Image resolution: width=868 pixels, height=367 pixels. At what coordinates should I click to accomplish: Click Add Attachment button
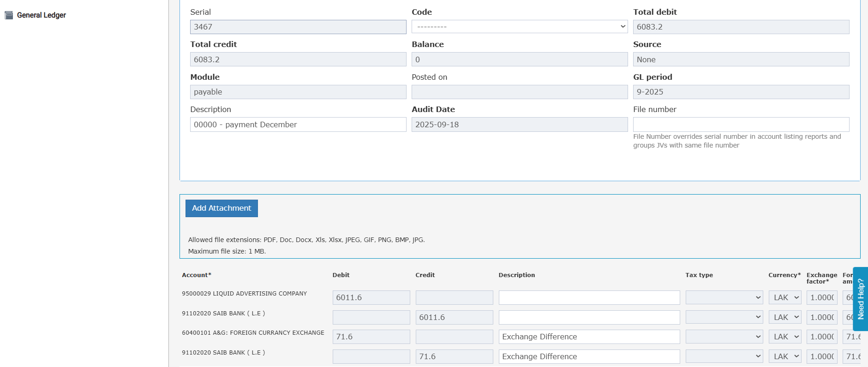tap(221, 208)
